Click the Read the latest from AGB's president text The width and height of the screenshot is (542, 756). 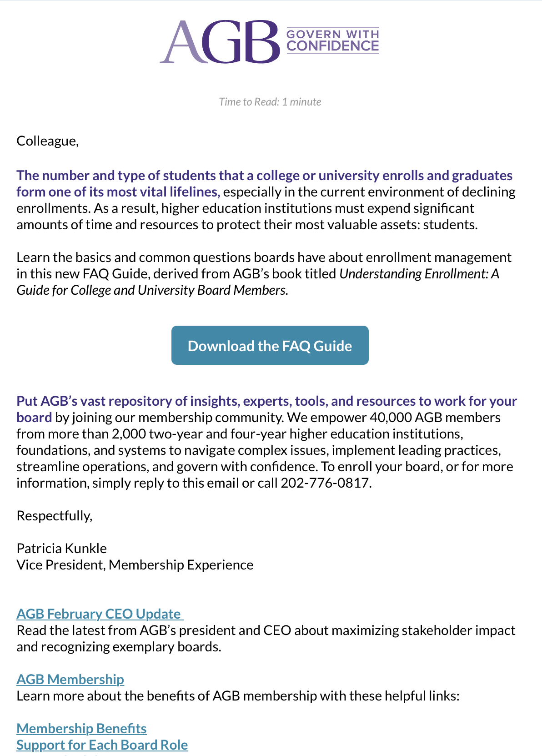266,638
